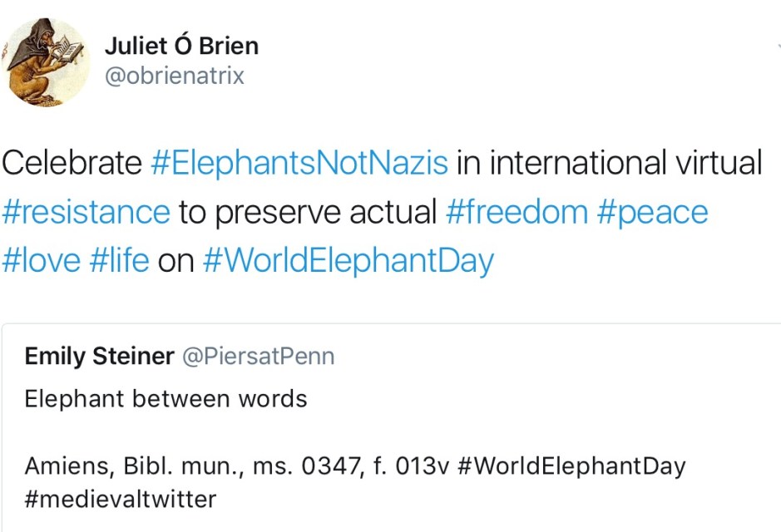781x532 pixels.
Task: Open #WorldElephantDay hashtag in Juliet's tweet
Action: 348,261
